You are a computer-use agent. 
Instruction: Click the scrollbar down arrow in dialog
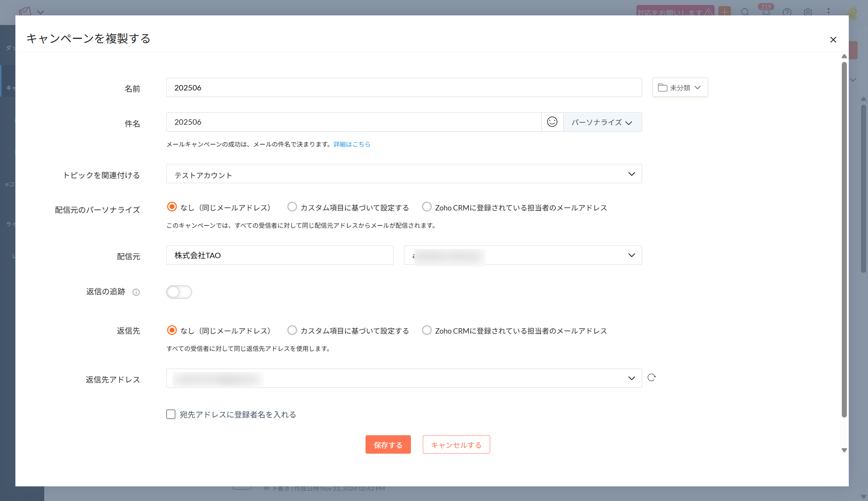[844, 450]
